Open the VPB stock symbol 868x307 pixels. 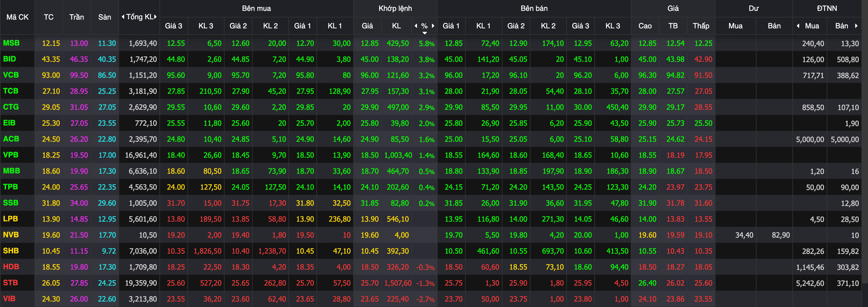point(11,155)
